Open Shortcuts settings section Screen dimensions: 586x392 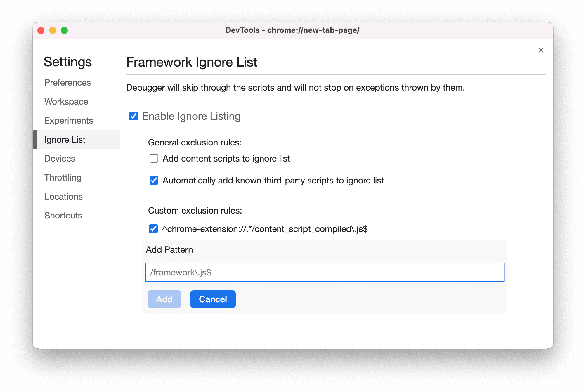pyautogui.click(x=63, y=215)
